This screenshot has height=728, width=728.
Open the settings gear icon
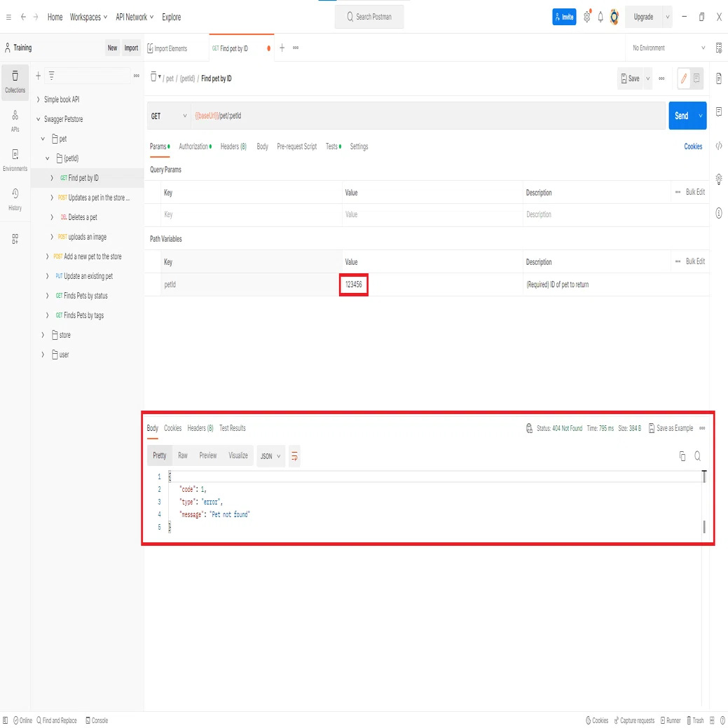pyautogui.click(x=587, y=17)
